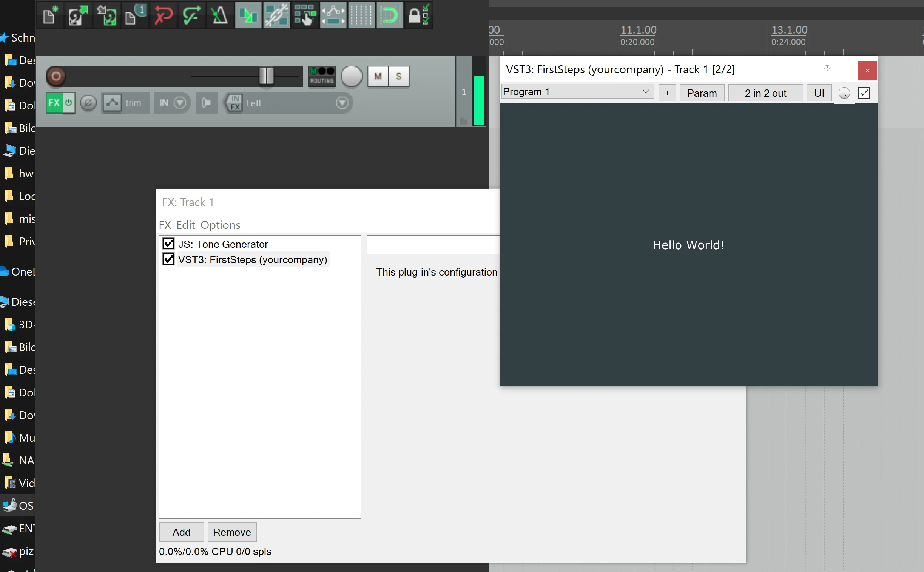The image size is (924, 572).
Task: Toggle the Item grouping chain-link icon
Action: 276,15
